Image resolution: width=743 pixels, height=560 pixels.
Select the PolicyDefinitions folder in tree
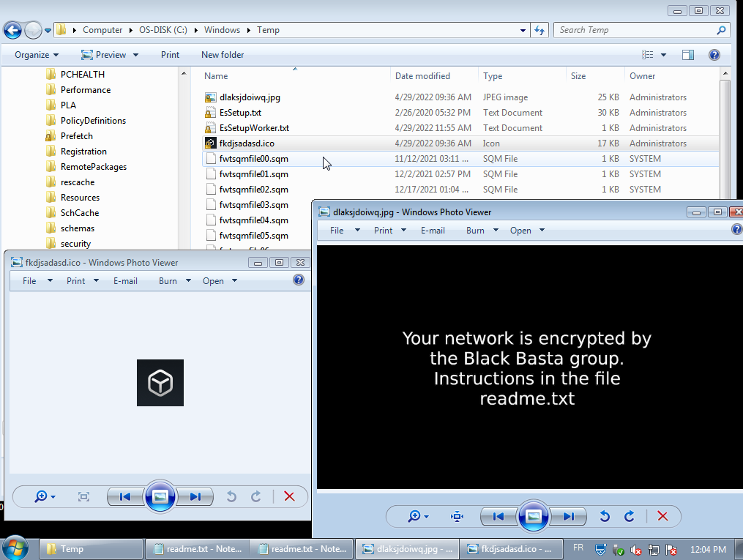pos(93,120)
